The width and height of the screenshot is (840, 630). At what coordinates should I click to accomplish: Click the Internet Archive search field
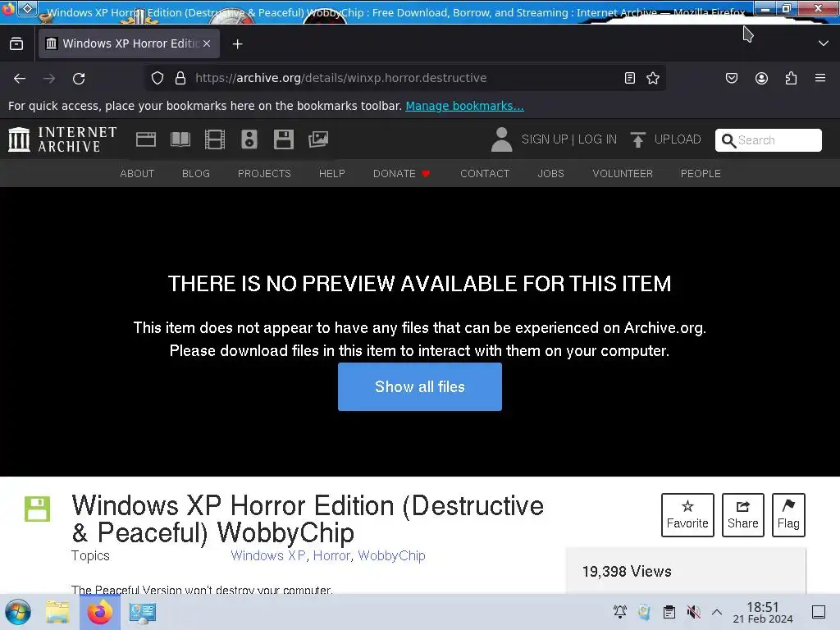[x=768, y=140]
